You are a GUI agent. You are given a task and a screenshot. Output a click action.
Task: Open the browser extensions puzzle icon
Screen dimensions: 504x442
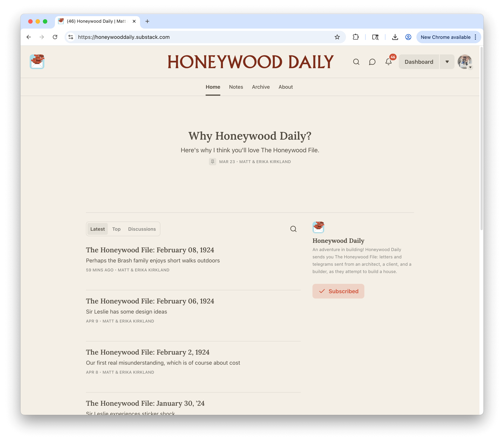click(x=356, y=37)
